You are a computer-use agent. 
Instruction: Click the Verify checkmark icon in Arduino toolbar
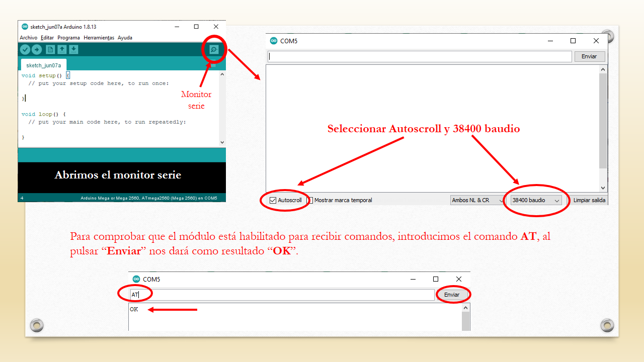(25, 49)
